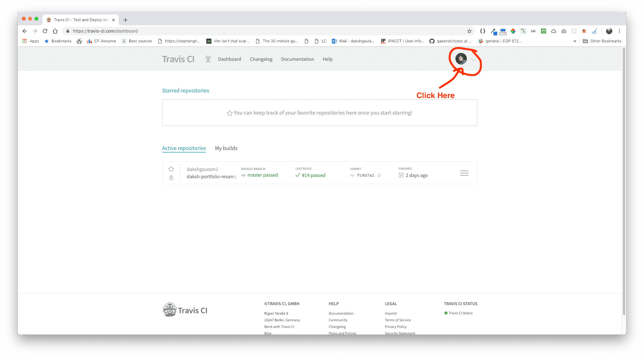This screenshot has width=644, height=358.
Task: Click the cloud extension icon
Action: (x=553, y=31)
